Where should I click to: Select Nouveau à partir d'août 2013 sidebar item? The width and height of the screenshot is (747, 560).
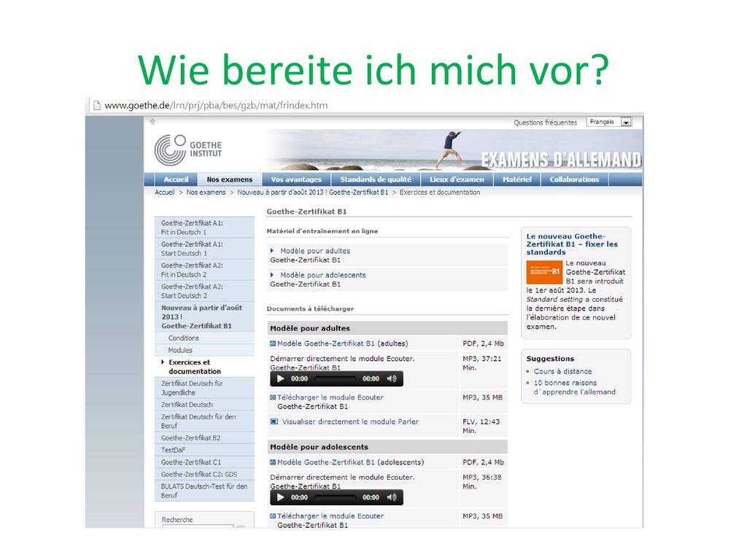[204, 316]
